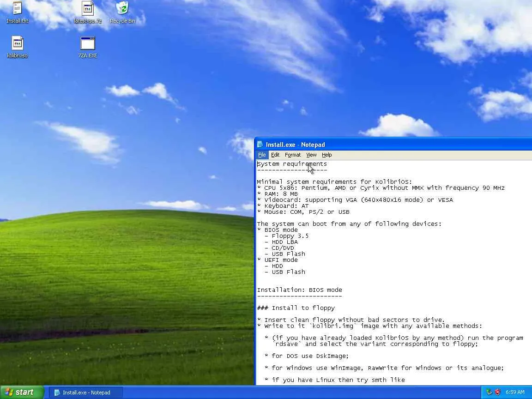Click the 'Write to it `kolibri.img`' line

pos(369,326)
